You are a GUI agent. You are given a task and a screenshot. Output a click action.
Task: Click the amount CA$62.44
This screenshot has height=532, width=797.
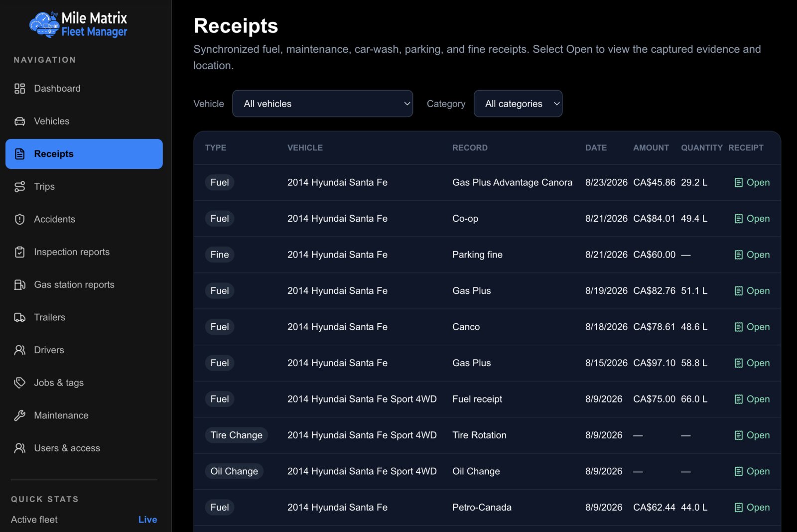coord(654,508)
